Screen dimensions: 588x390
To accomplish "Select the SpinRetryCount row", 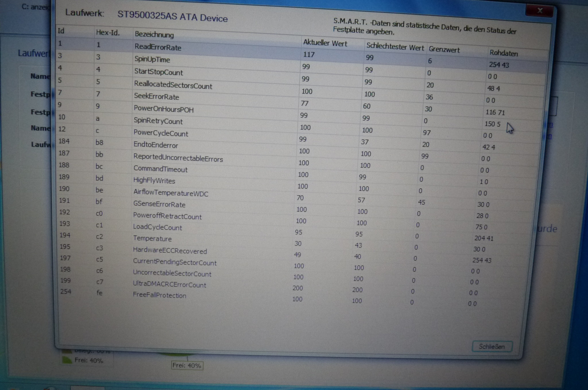I will pyautogui.click(x=298, y=127).
